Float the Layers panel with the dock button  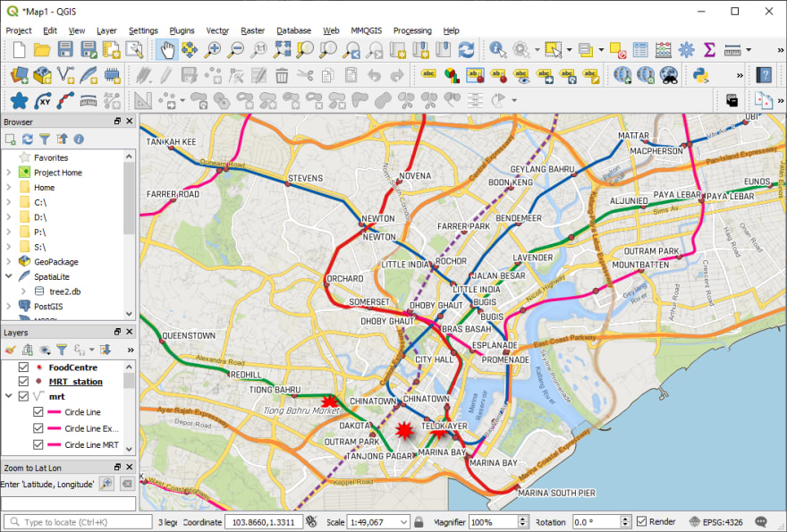(117, 332)
